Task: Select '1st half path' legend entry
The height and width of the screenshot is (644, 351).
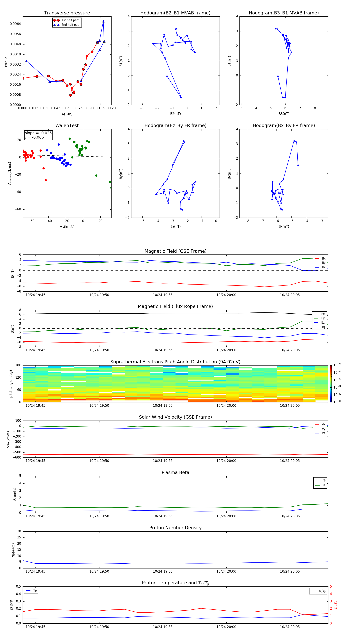Action: point(67,20)
